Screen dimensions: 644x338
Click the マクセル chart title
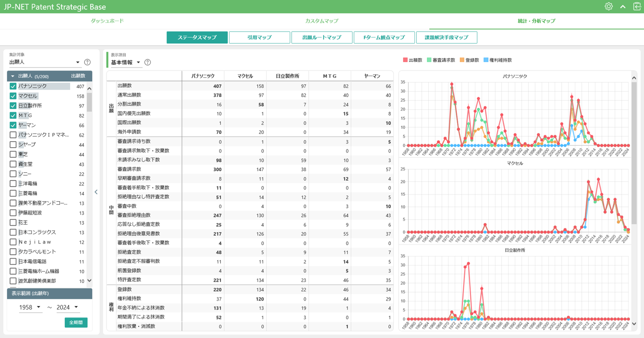pyautogui.click(x=515, y=163)
